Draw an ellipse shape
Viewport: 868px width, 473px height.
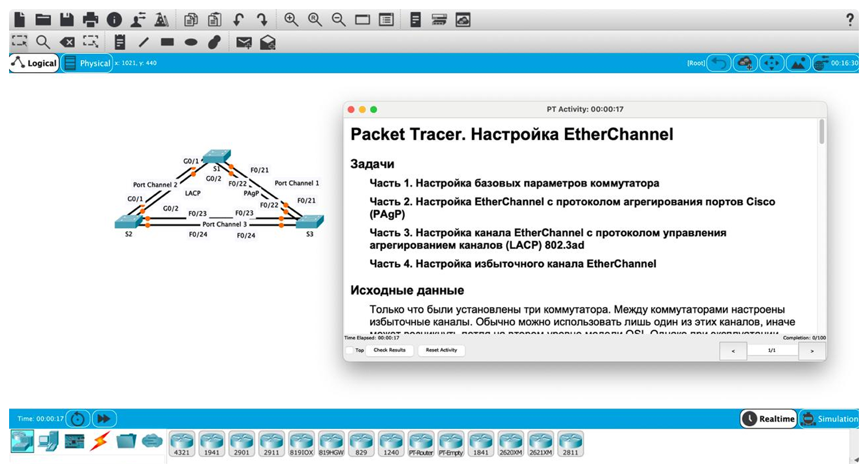[x=191, y=42]
